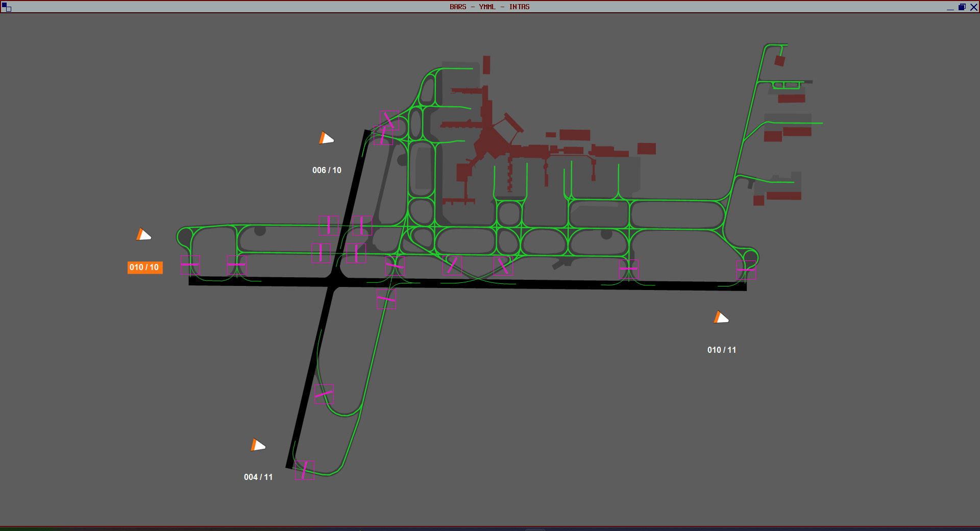Select the 006 / 10 wind readout
Screen dimensions: 980x531
[x=327, y=170]
